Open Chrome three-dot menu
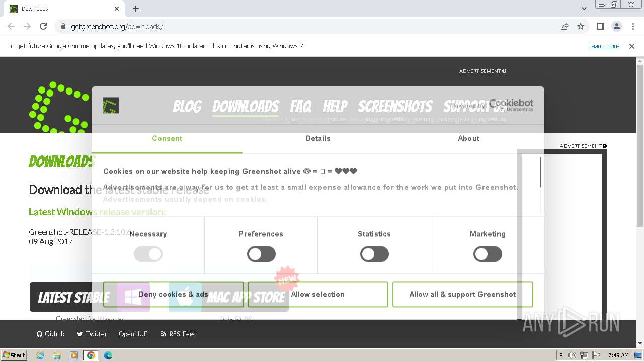This screenshot has height=362, width=644. [x=632, y=26]
